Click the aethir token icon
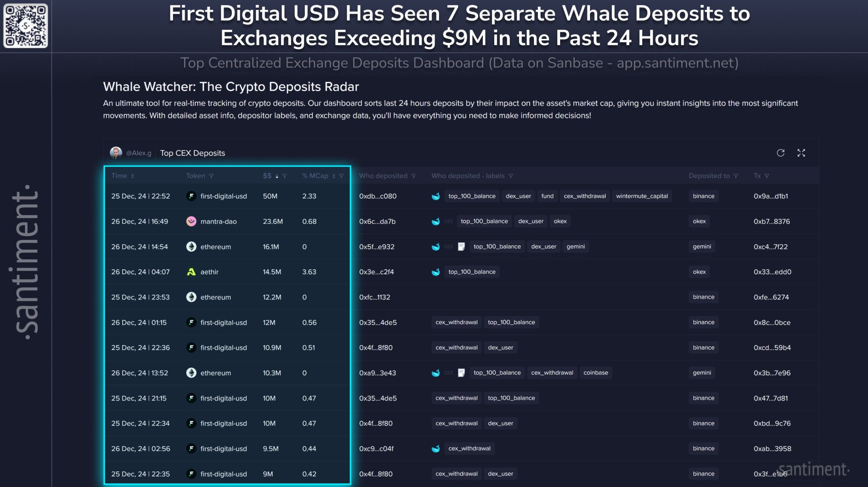Viewport: 868px width, 487px height. click(x=192, y=272)
